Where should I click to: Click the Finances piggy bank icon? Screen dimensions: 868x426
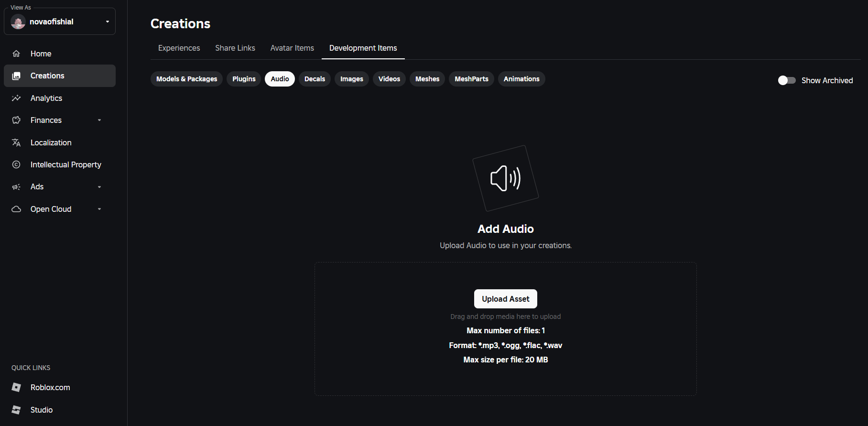coord(16,120)
